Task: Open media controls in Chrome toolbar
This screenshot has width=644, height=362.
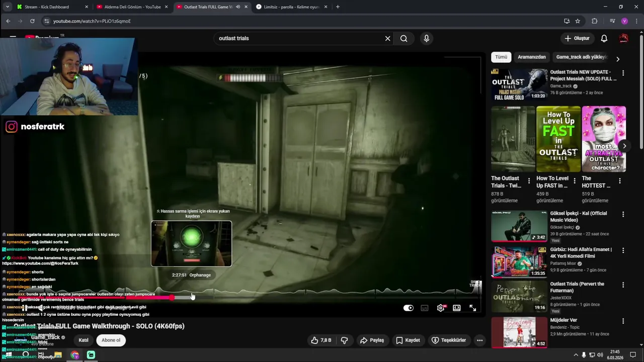Action: pos(612,21)
